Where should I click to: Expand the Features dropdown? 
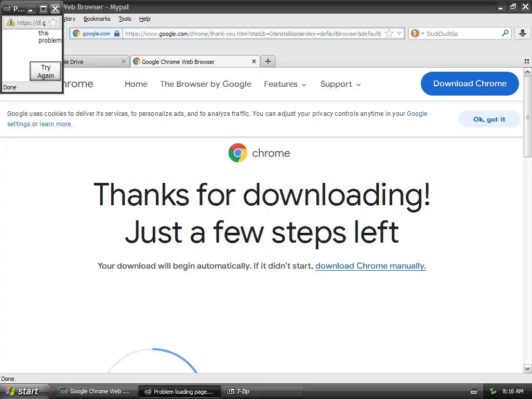click(285, 84)
